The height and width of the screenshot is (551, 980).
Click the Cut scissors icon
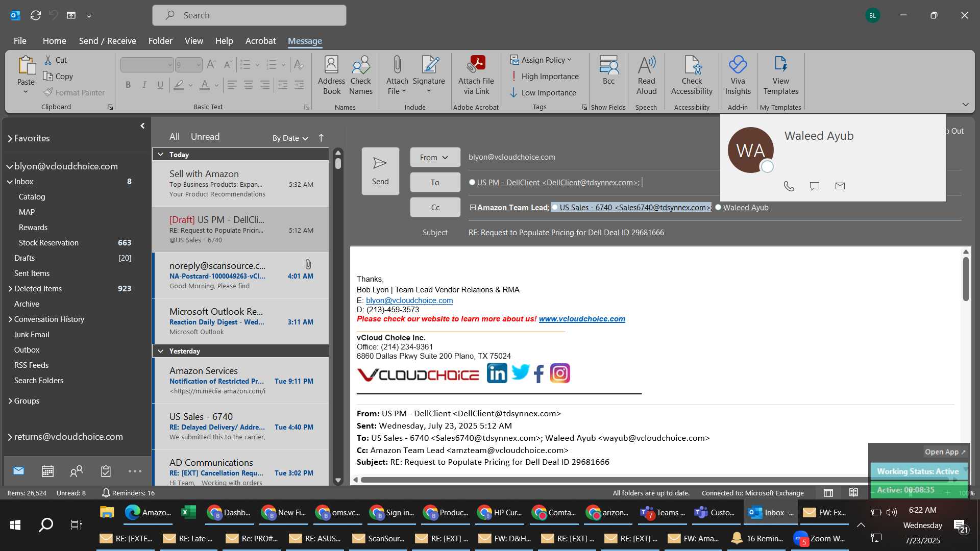coord(48,60)
